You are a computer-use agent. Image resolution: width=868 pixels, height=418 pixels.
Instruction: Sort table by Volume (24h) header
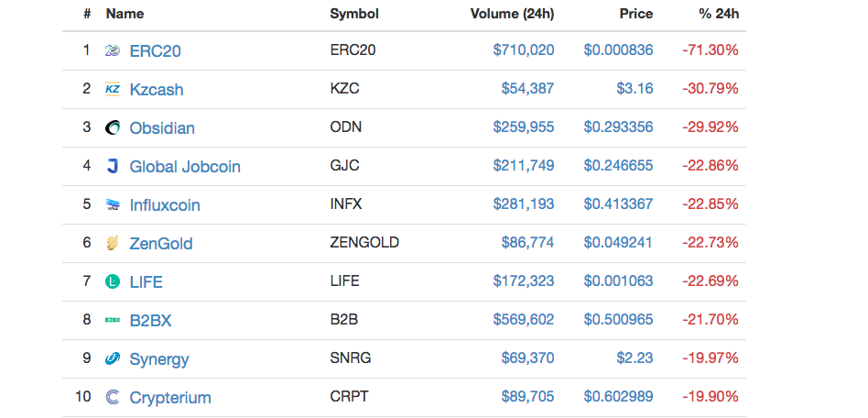[x=512, y=14]
